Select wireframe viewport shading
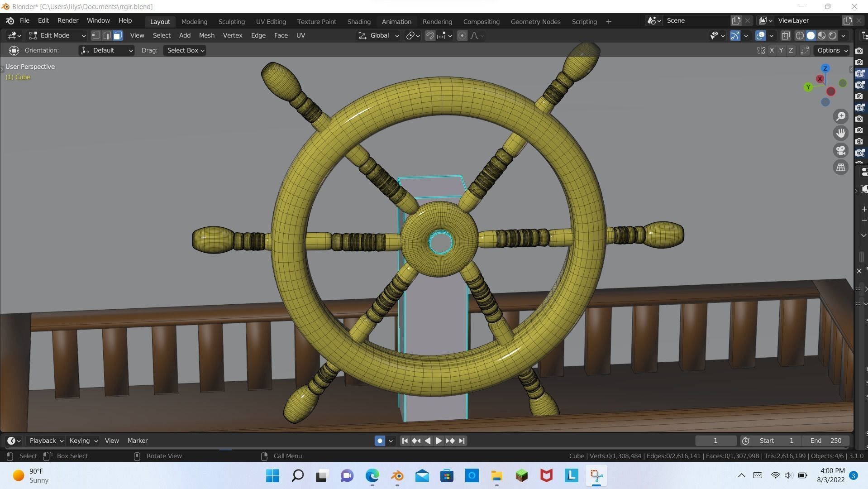868x489 pixels. pyautogui.click(x=800, y=35)
